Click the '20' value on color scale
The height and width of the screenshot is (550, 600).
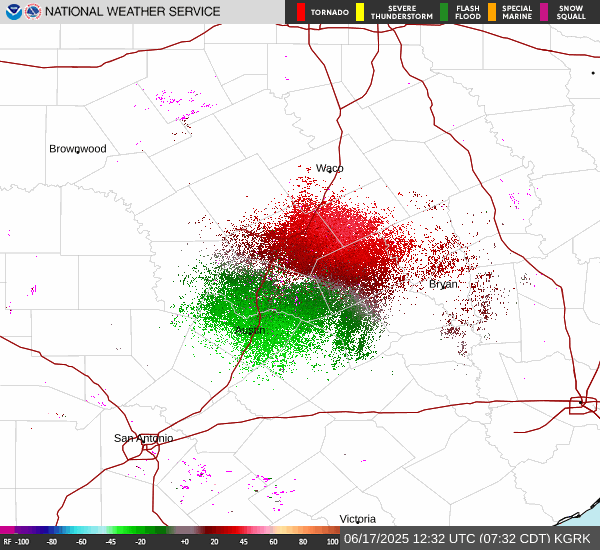(x=214, y=542)
